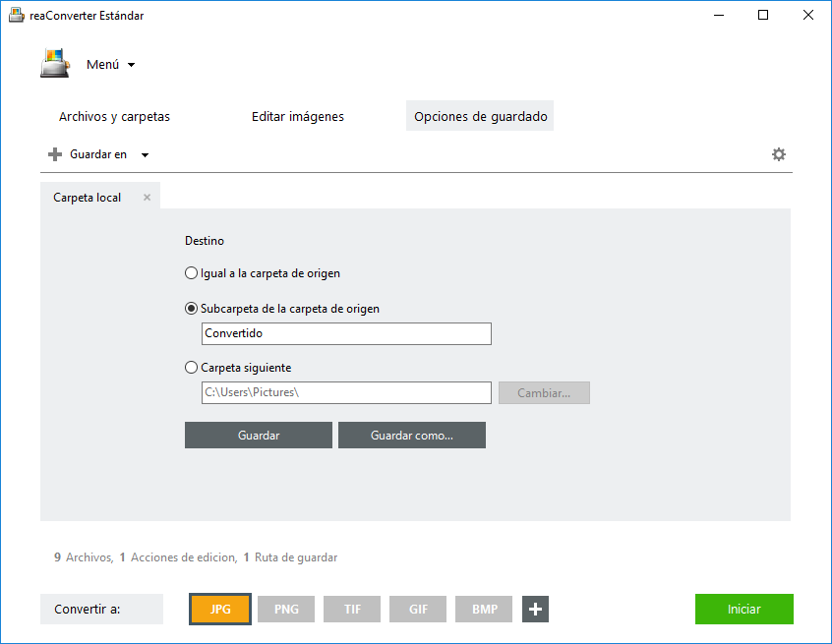Image resolution: width=832 pixels, height=644 pixels.
Task: Open the gear settings icon
Action: click(x=779, y=154)
